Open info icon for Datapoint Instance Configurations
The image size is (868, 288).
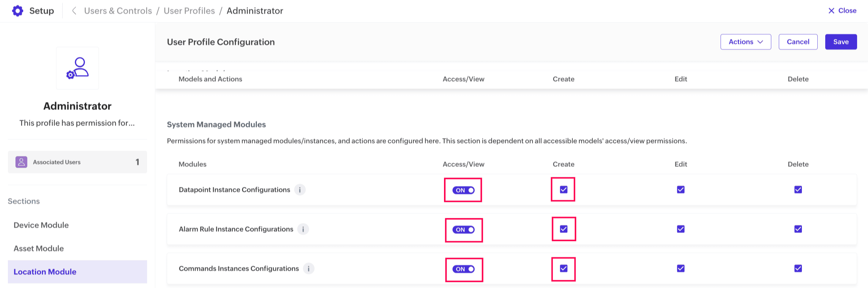tap(300, 190)
